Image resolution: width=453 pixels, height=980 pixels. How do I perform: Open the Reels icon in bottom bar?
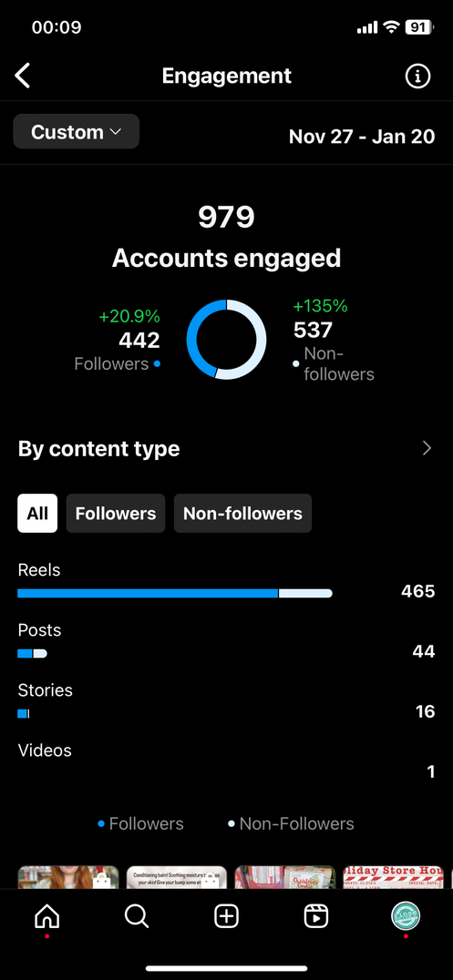tap(316, 916)
